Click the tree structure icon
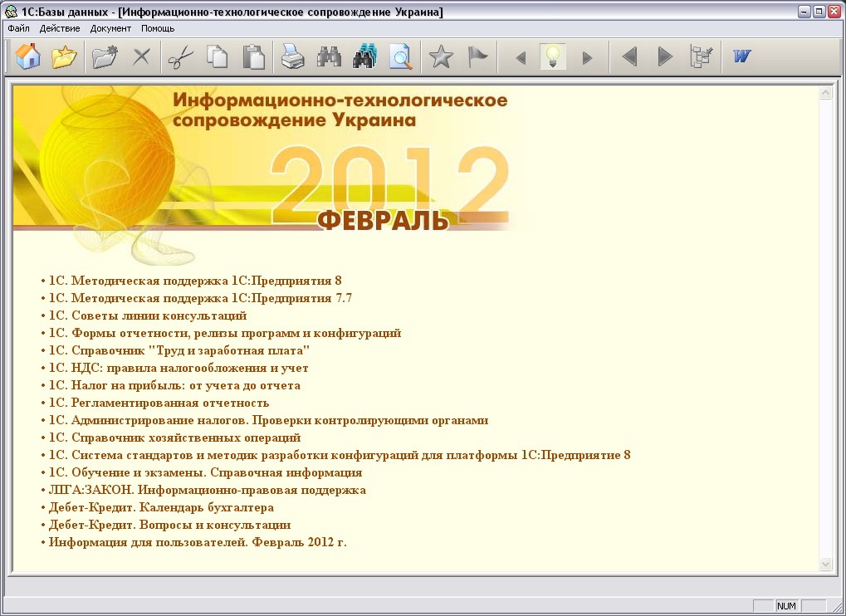 coord(702,56)
